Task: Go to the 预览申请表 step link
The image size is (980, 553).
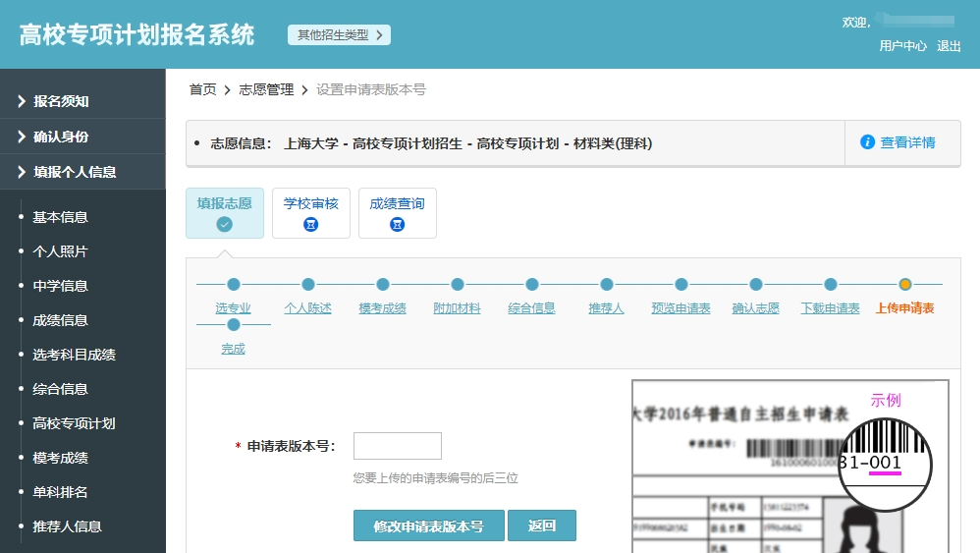Action: pos(681,308)
